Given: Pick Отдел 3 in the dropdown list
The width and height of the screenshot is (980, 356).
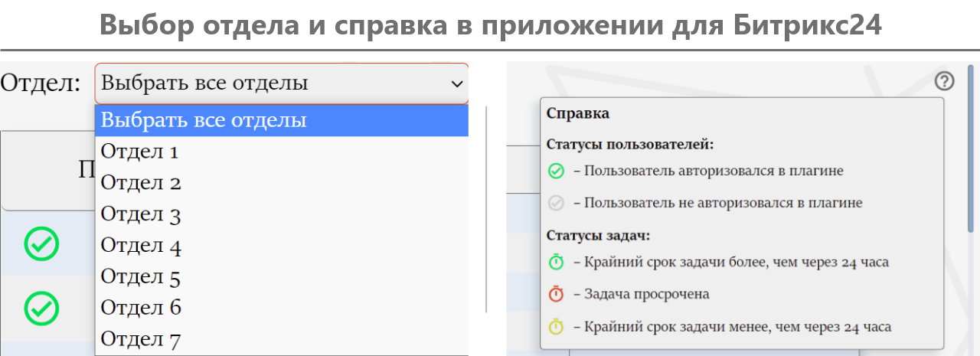Looking at the screenshot, I should 282,214.
